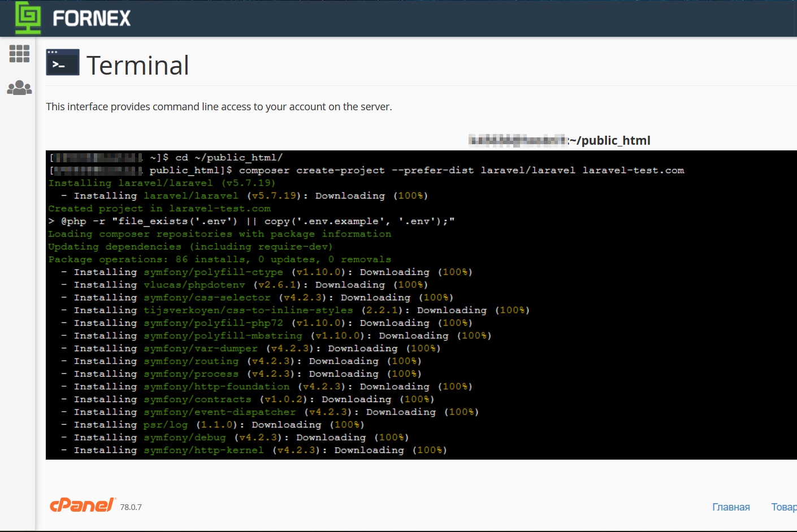
Task: Click 'Installing laravel/laravel (v5.7.19)' green line
Action: (x=162, y=183)
